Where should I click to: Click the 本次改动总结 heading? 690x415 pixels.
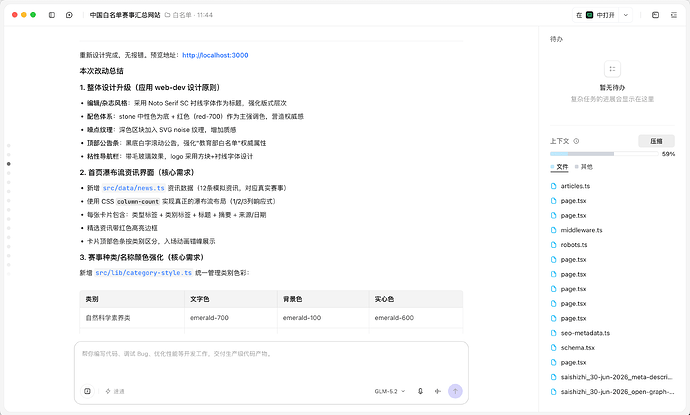102,71
